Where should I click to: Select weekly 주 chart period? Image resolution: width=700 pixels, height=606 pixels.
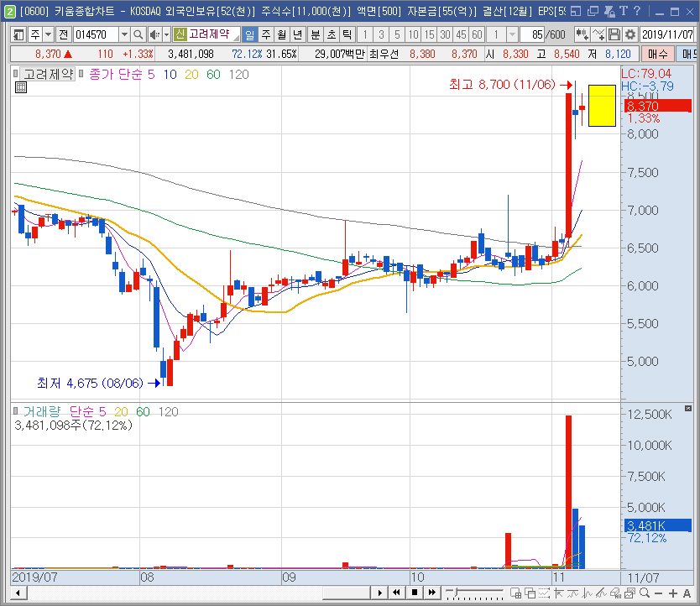[x=266, y=34]
